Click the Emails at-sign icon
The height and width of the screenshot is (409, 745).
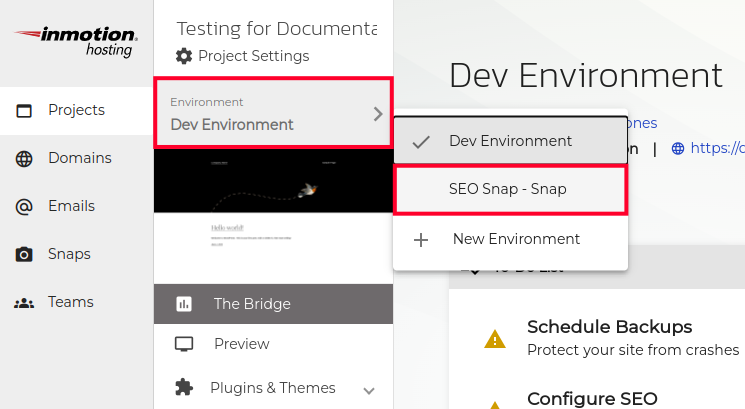24,206
